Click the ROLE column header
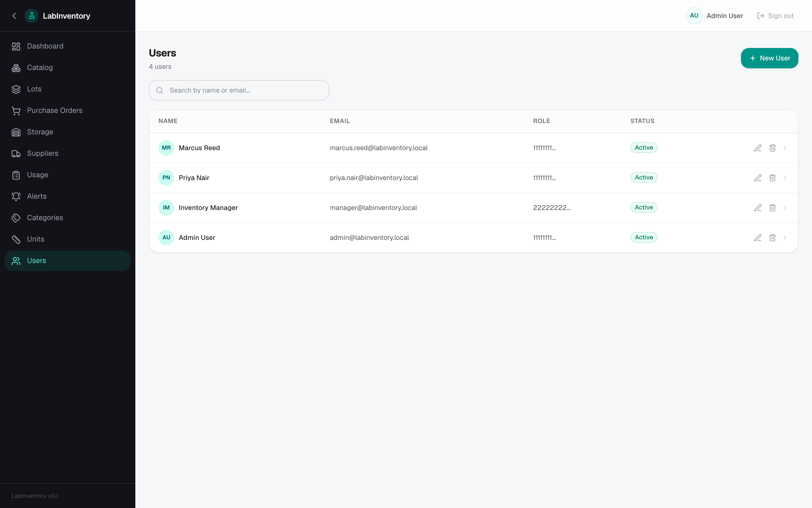Image resolution: width=812 pixels, height=508 pixels. click(541, 121)
